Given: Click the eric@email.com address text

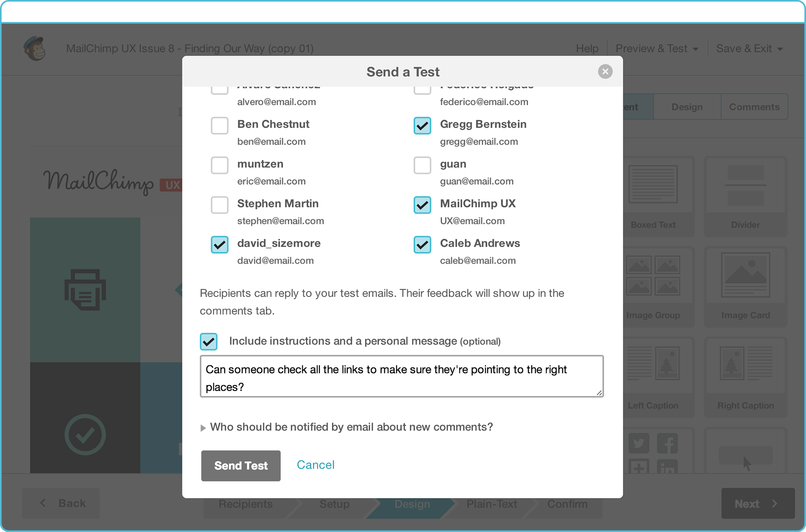Looking at the screenshot, I should click(x=271, y=181).
